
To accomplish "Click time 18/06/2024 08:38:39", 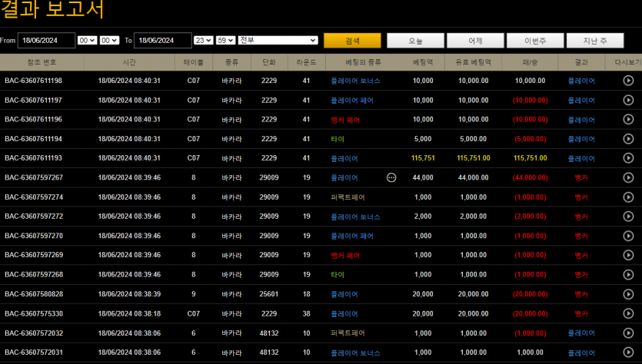I will pyautogui.click(x=129, y=294).
